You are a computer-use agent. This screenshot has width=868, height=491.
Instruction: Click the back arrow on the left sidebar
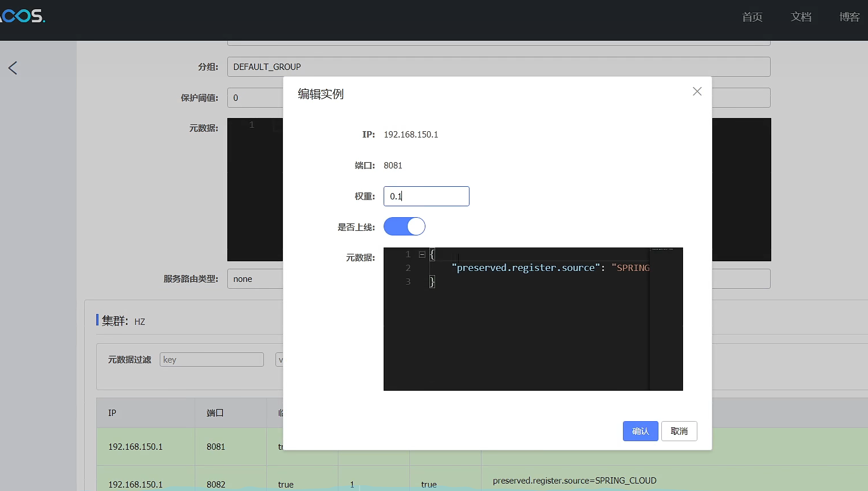coord(13,68)
